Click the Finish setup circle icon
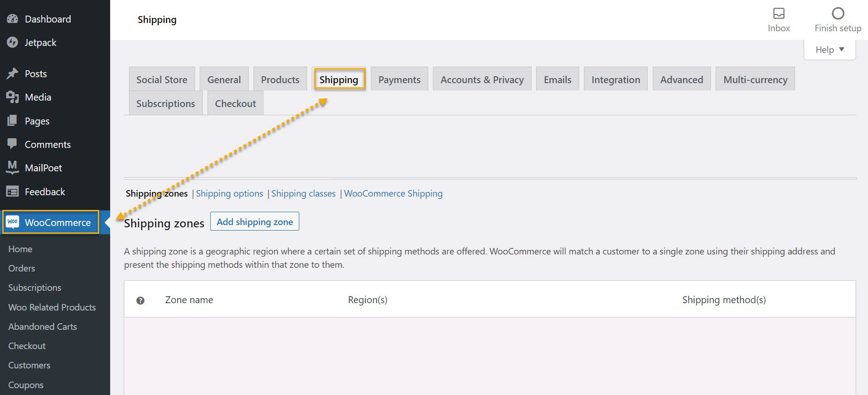Screen dimensions: 868x395 [838, 13]
